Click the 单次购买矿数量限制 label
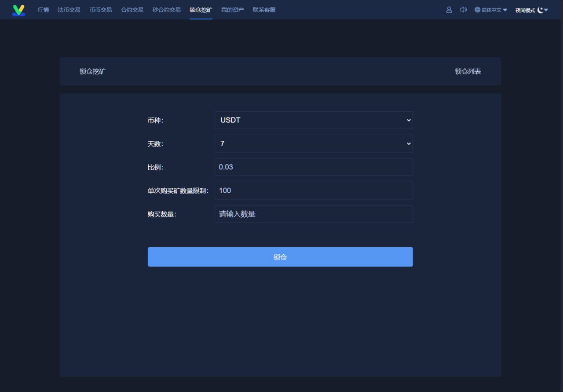 coord(178,191)
